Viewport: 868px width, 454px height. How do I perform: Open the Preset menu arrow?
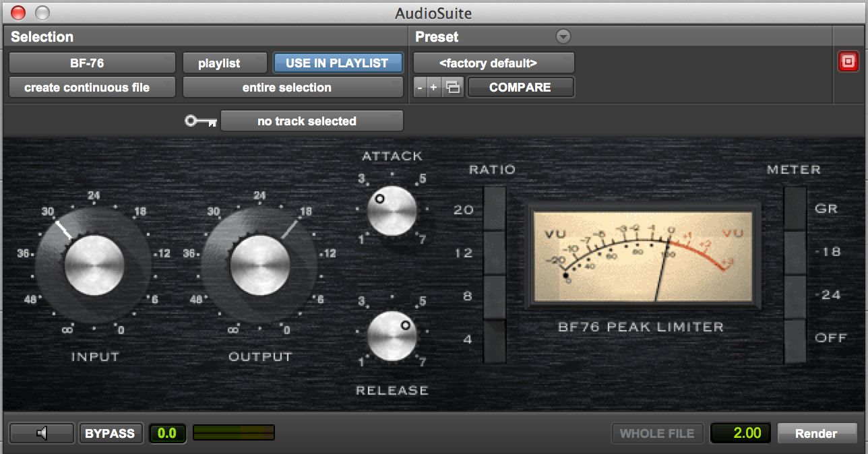[563, 37]
